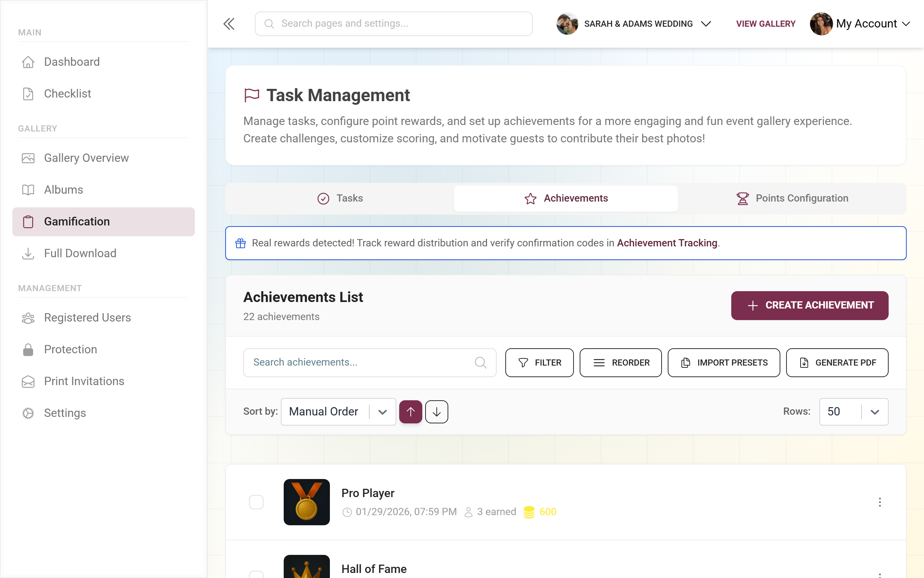Click the magnifier in achievements search
Screen dimensions: 924x578
(480, 362)
